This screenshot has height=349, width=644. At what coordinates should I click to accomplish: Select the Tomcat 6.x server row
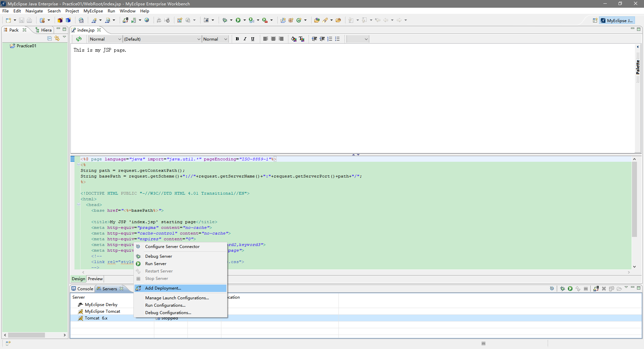96,318
